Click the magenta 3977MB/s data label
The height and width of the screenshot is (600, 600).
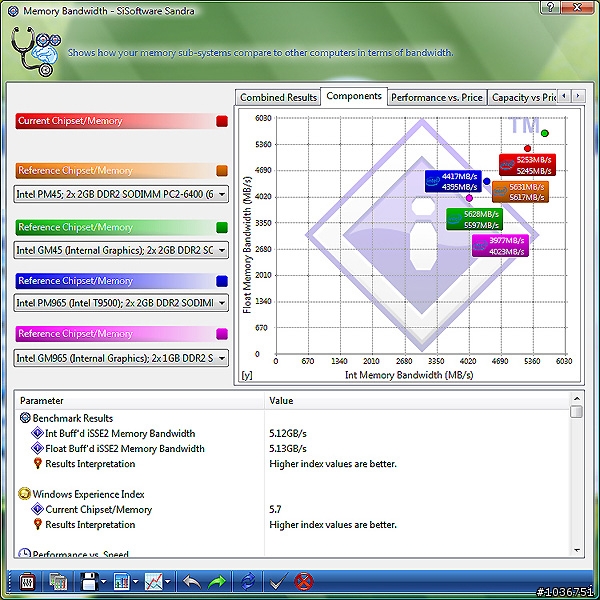point(500,246)
